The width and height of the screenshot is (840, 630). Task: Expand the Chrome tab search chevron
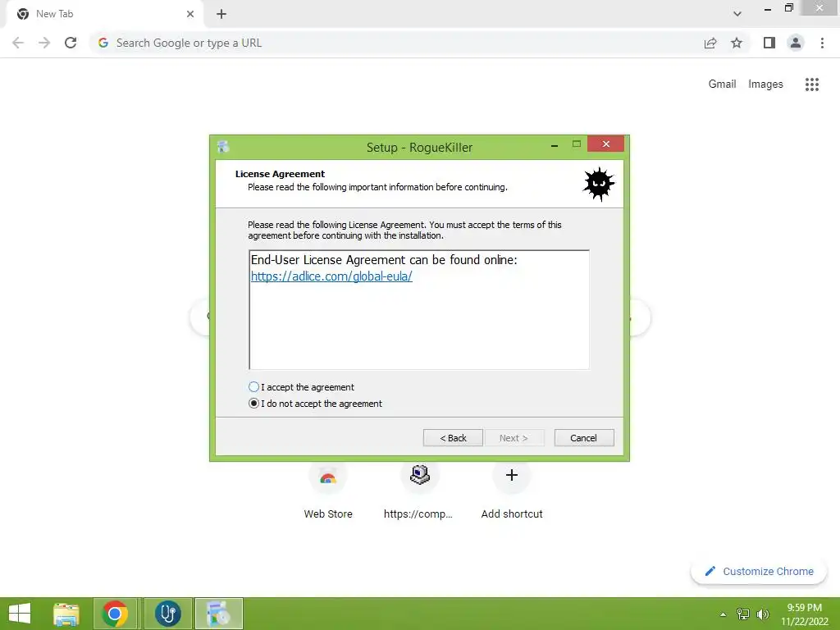(x=737, y=14)
